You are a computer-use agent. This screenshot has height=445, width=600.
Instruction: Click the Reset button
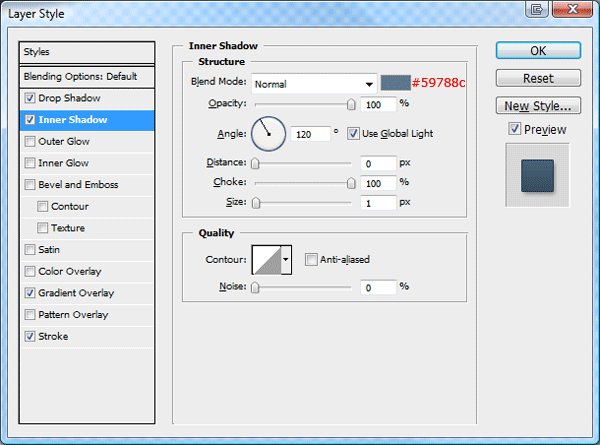point(538,78)
